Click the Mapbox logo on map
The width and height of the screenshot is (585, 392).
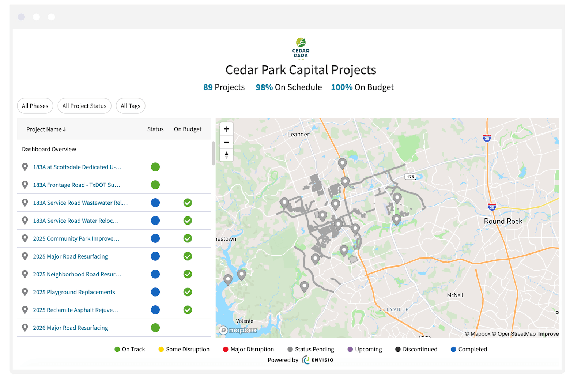(x=238, y=330)
